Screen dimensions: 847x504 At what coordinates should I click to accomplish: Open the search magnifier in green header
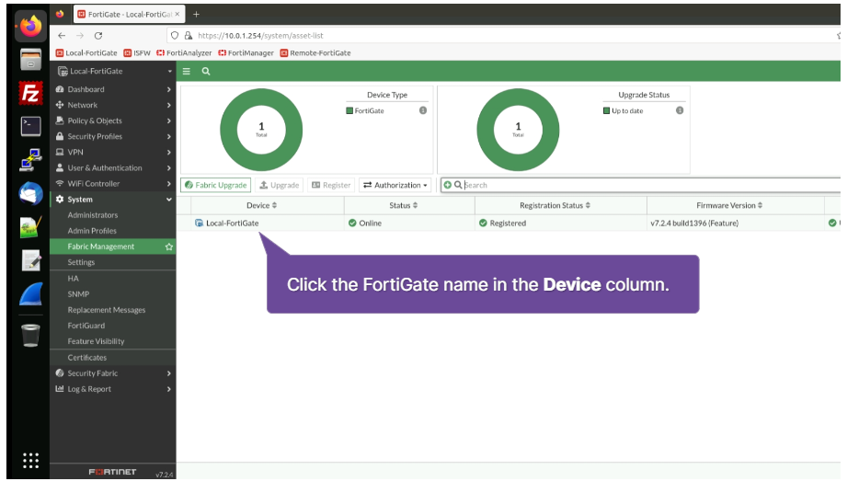click(206, 72)
